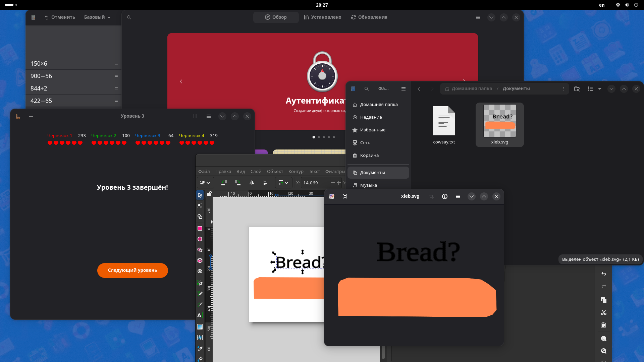Select the Text tool in Inkscape
644x362 pixels.
coord(200,315)
